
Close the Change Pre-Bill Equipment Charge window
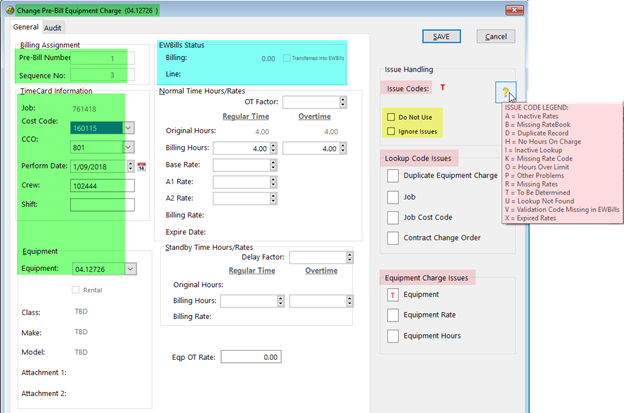coord(514,10)
